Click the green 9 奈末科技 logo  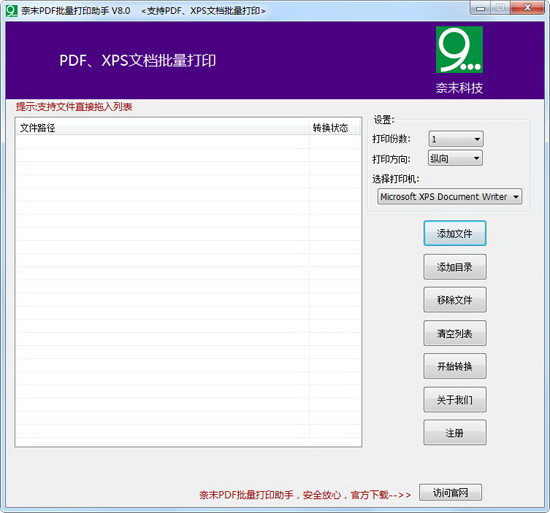459,49
